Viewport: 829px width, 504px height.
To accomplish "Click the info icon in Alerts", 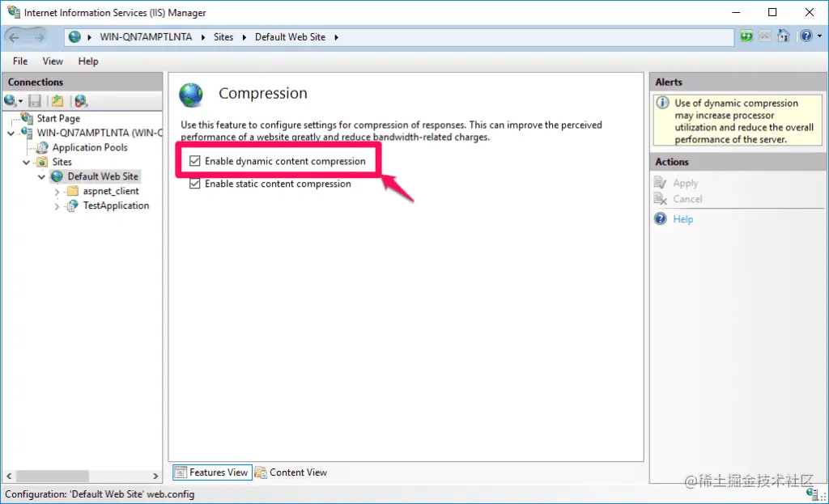I will coord(662,103).
